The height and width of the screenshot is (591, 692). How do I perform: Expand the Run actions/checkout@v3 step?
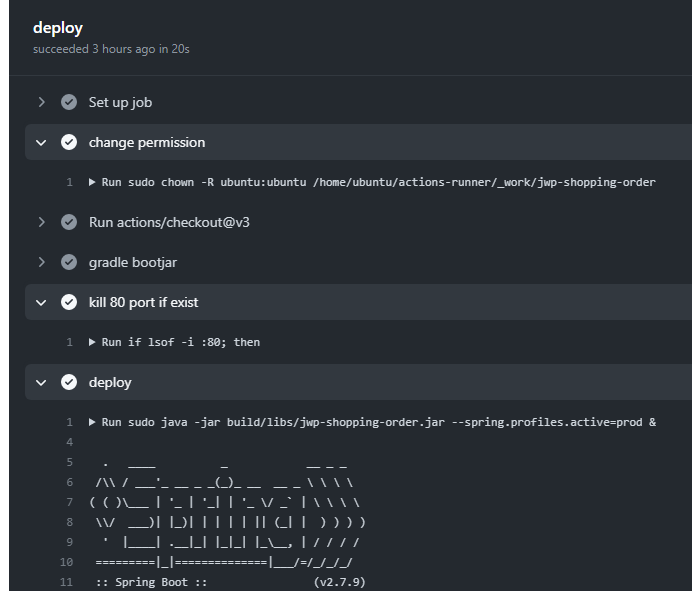pos(41,222)
